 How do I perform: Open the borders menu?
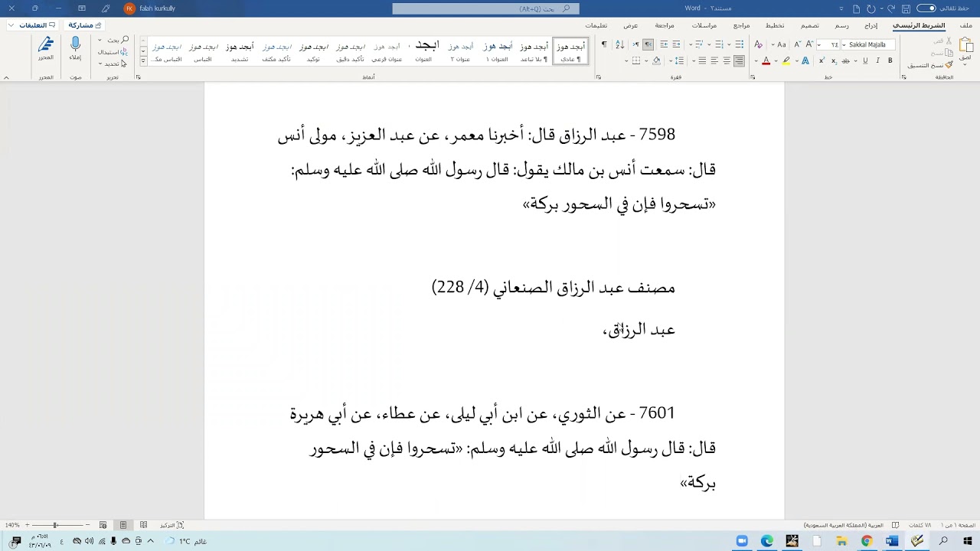click(x=636, y=60)
